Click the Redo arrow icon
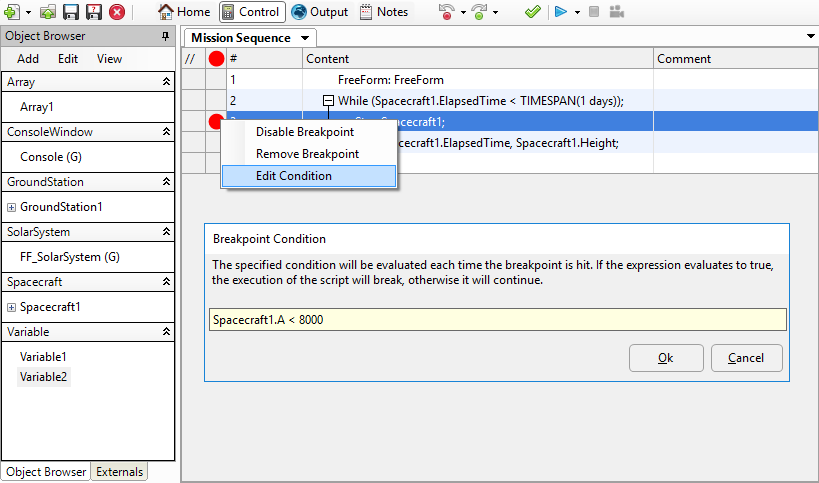This screenshot has width=819, height=483. point(478,11)
